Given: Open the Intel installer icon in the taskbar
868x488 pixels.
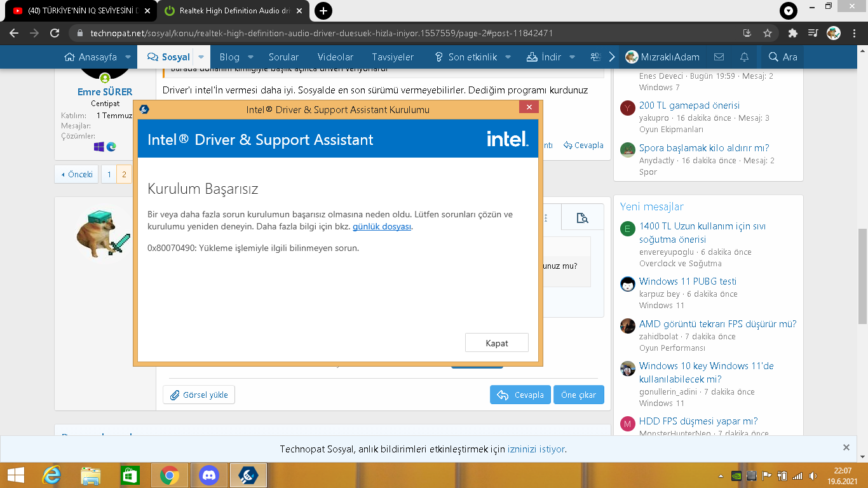Looking at the screenshot, I should pyautogui.click(x=248, y=475).
